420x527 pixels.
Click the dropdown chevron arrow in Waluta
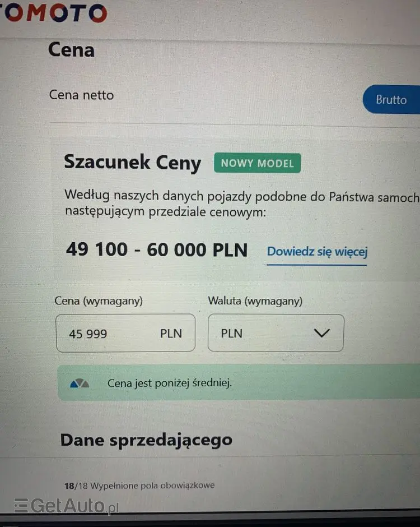click(321, 332)
